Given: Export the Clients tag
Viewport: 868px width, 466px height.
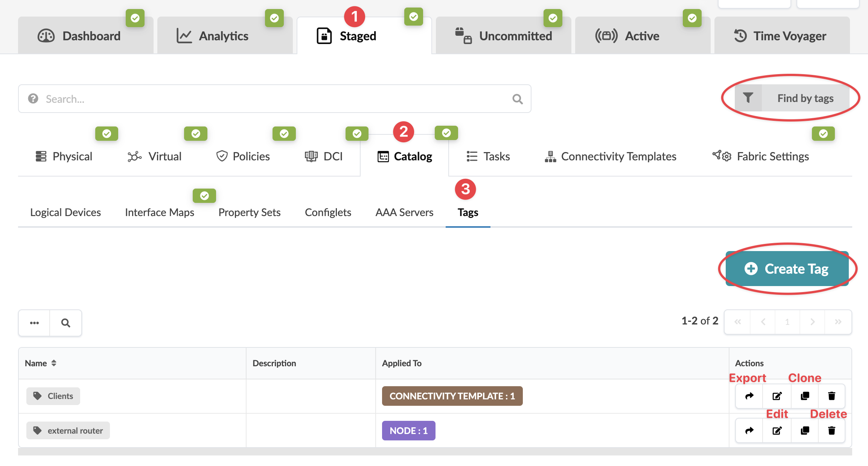Looking at the screenshot, I should pos(749,396).
